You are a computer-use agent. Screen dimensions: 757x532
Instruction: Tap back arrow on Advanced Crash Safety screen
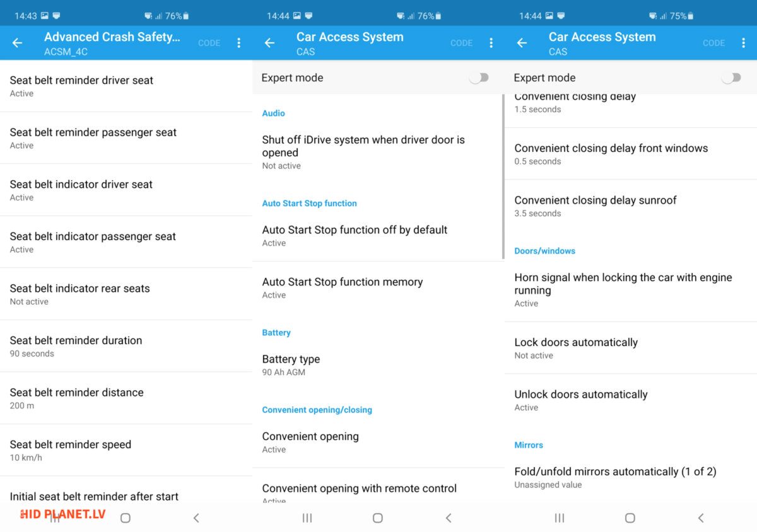pyautogui.click(x=18, y=43)
